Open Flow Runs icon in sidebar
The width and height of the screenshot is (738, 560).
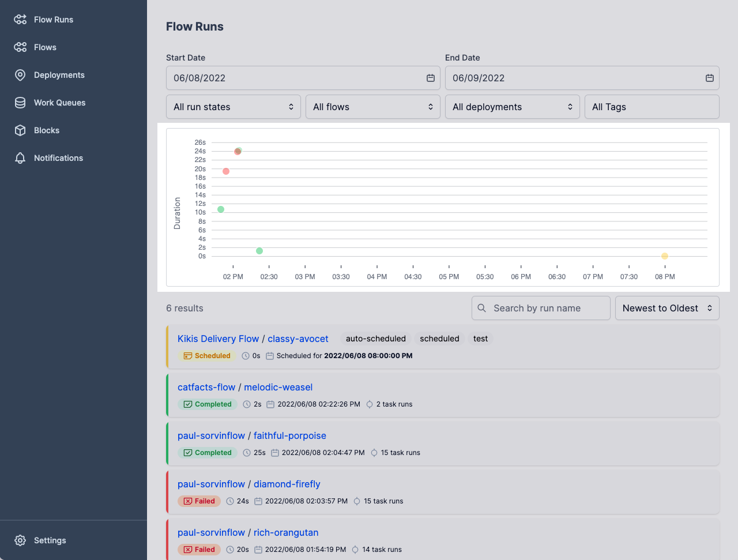(x=20, y=20)
